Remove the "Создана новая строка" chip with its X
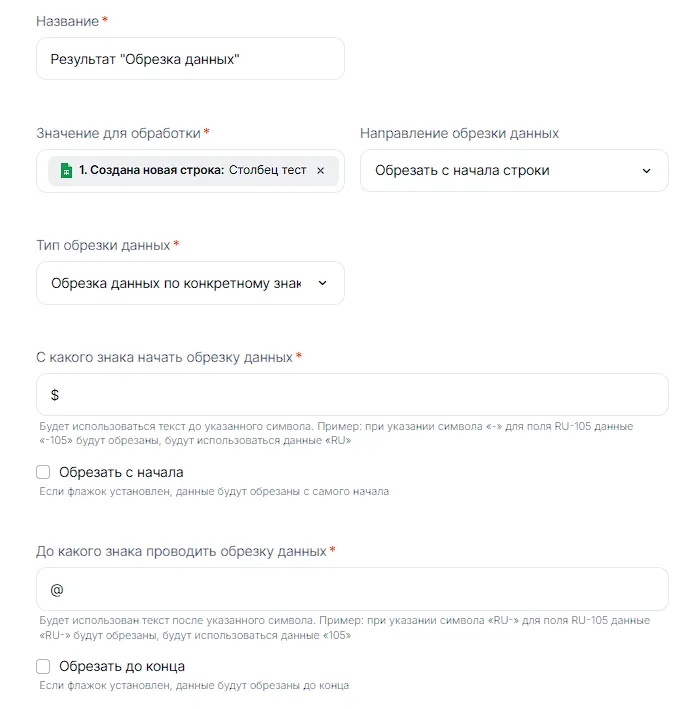Viewport: 698px width, 709px height. pyautogui.click(x=320, y=171)
